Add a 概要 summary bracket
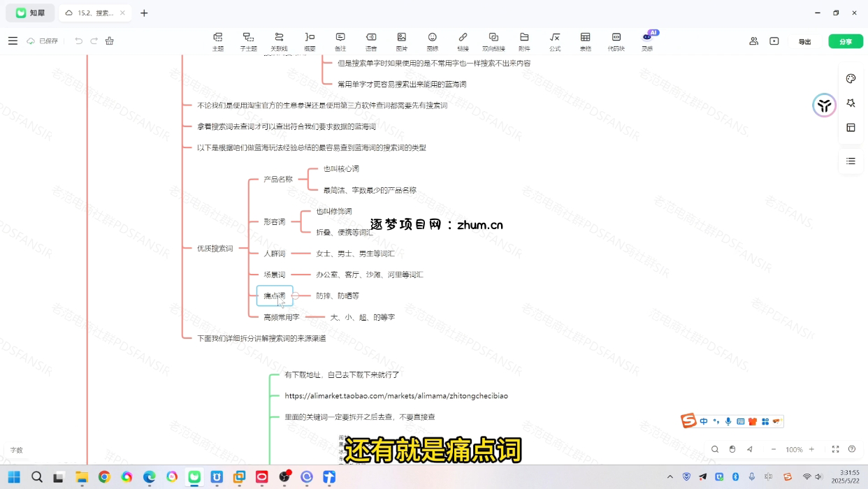The width and height of the screenshot is (868, 489). (x=310, y=42)
